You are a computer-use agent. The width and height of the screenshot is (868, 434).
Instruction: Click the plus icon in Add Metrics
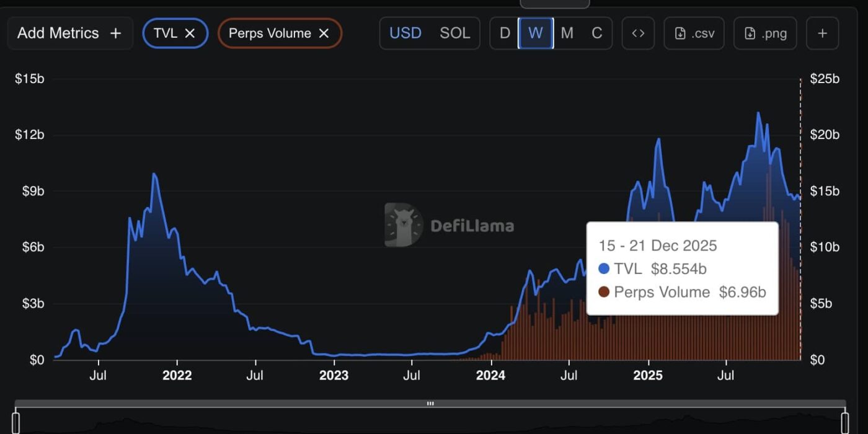click(x=115, y=33)
